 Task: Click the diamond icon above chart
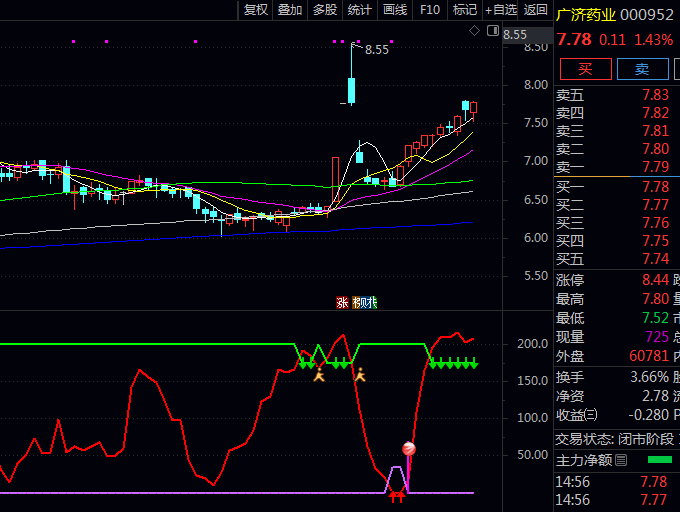(474, 31)
